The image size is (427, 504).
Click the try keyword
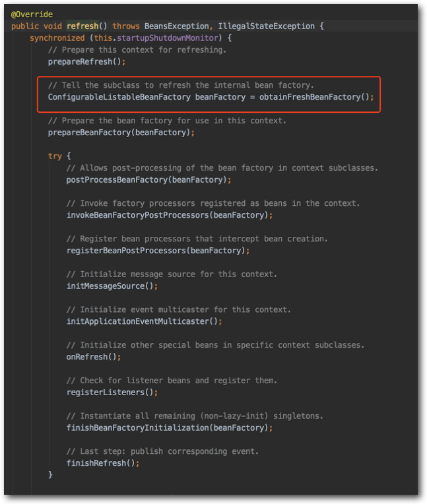[x=55, y=156]
